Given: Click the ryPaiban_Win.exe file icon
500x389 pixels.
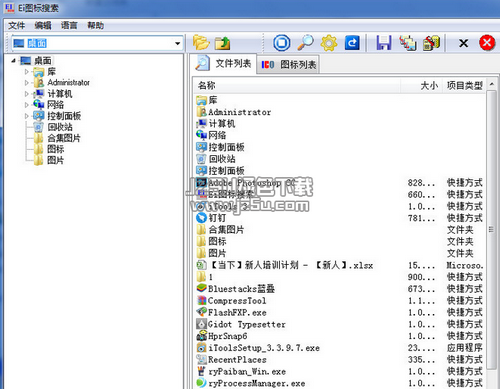Looking at the screenshot, I should [201, 371].
